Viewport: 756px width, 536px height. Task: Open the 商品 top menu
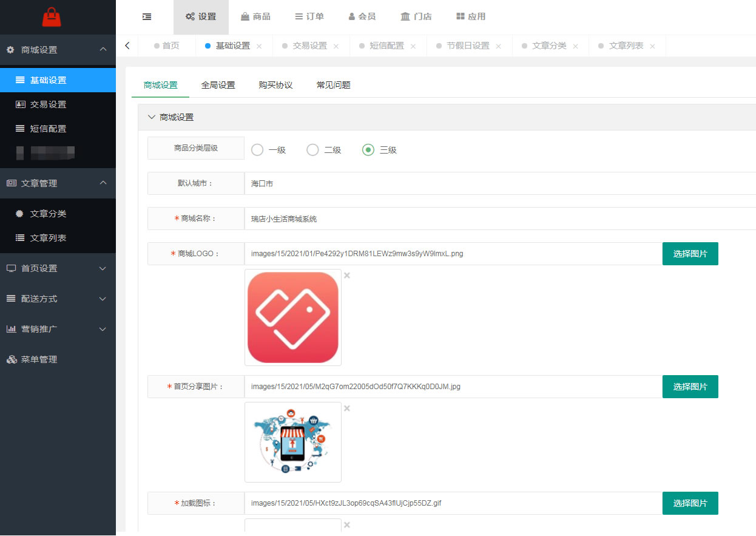coord(255,17)
